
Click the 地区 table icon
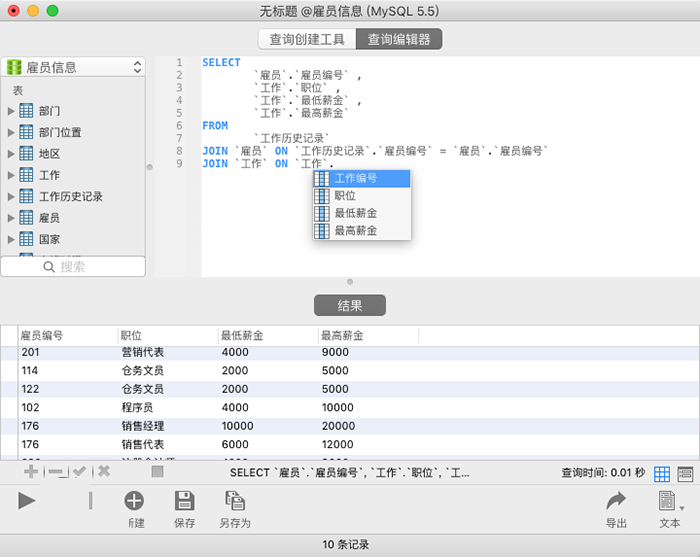[x=26, y=154]
